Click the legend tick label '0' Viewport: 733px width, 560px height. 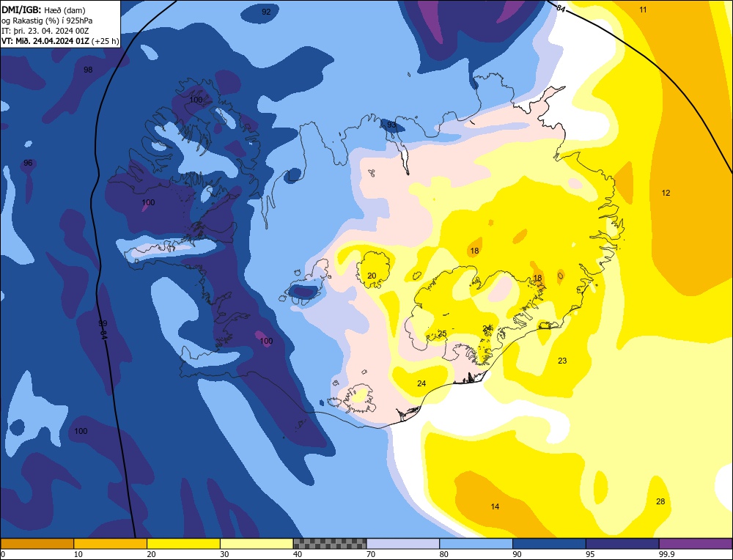[x=3, y=554]
